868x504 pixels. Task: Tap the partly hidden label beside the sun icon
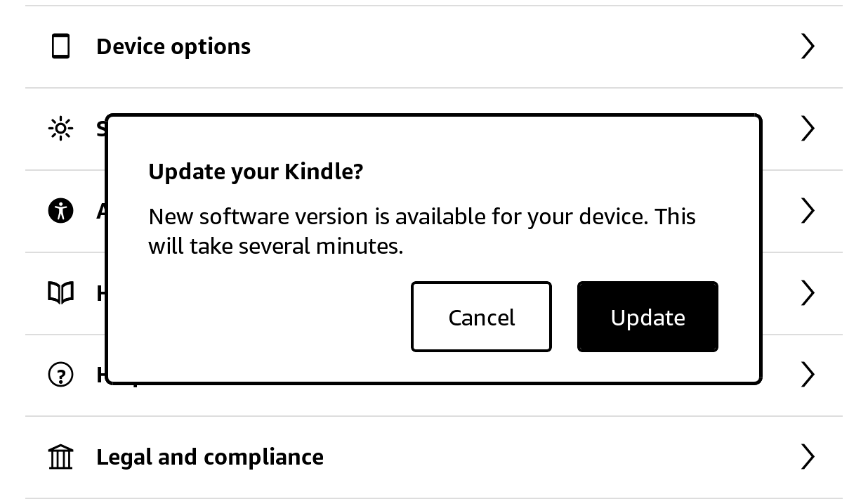pyautogui.click(x=100, y=129)
